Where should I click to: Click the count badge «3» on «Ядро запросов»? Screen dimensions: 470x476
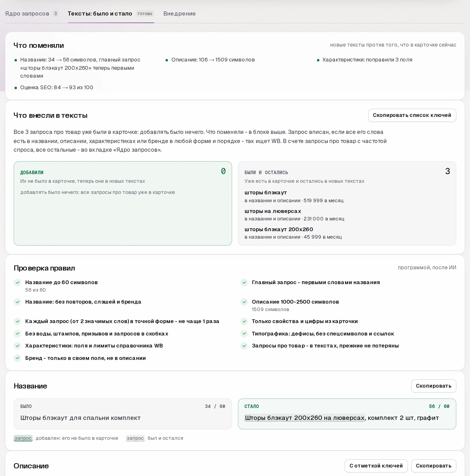click(x=56, y=13)
